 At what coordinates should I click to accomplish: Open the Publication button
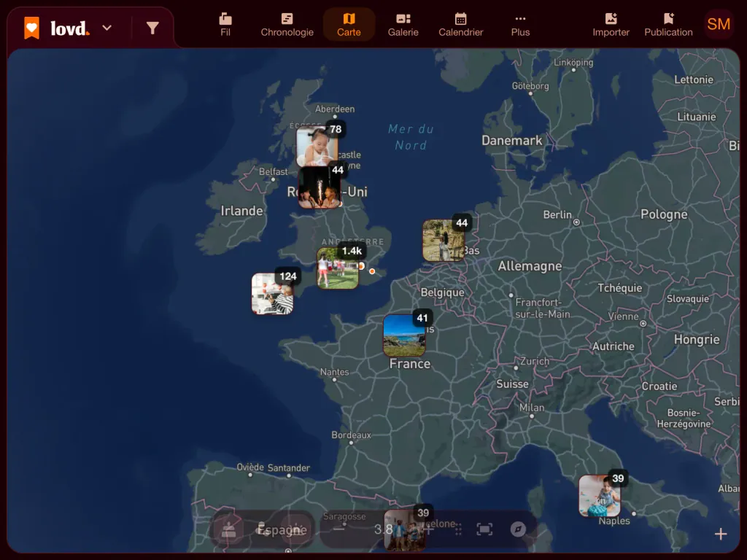[668, 25]
